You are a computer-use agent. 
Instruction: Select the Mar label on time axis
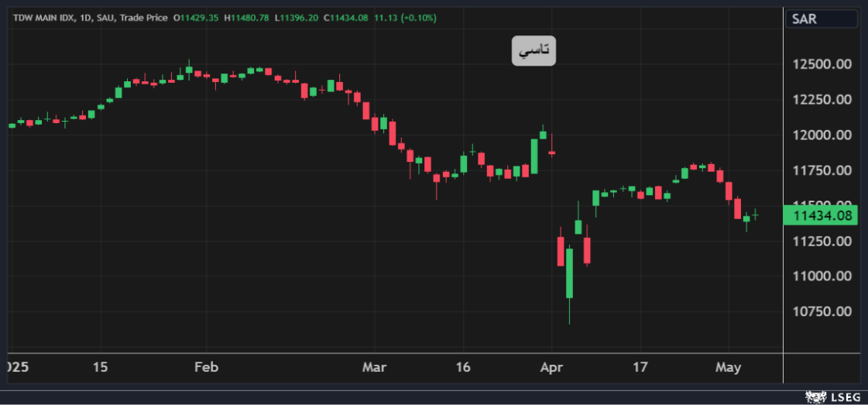pos(374,366)
